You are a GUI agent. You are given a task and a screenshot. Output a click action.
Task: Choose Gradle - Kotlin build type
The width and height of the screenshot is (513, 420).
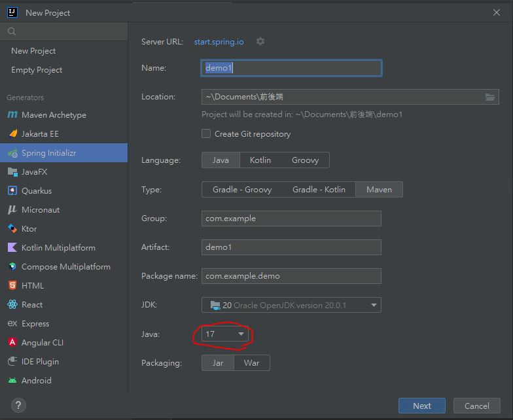(x=319, y=190)
